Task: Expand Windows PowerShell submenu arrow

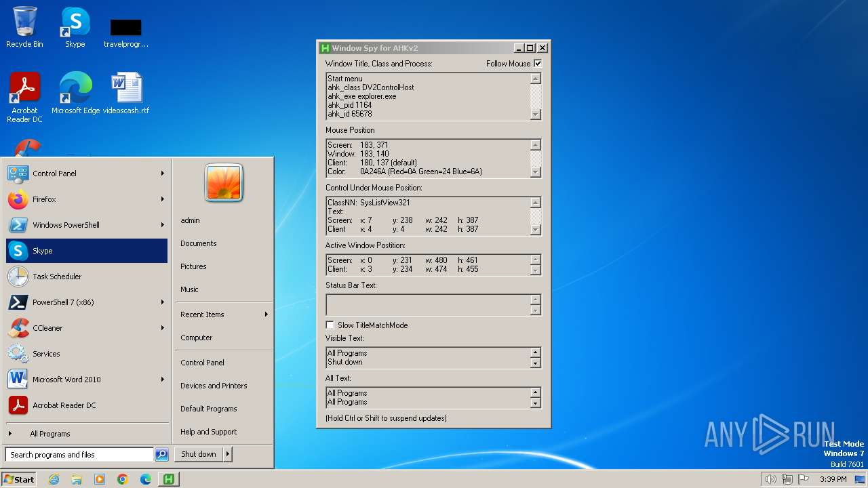Action: 163,225
